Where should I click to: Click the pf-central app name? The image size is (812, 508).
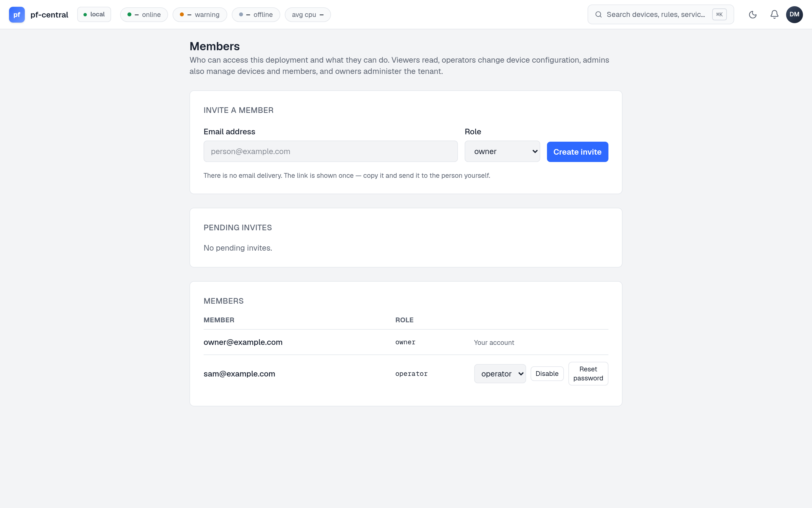(x=49, y=15)
